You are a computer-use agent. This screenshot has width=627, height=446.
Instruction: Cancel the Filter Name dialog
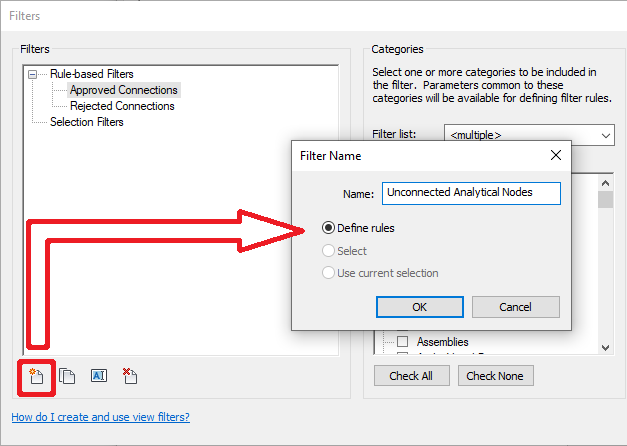point(515,307)
